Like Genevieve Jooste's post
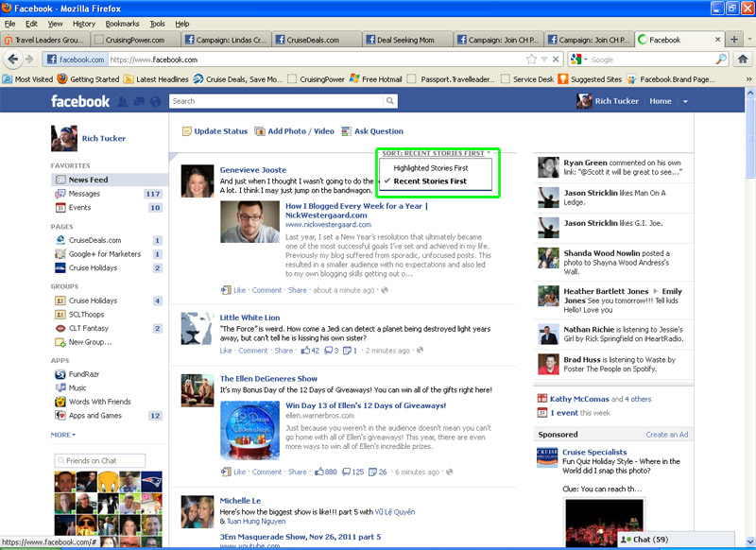 point(238,290)
